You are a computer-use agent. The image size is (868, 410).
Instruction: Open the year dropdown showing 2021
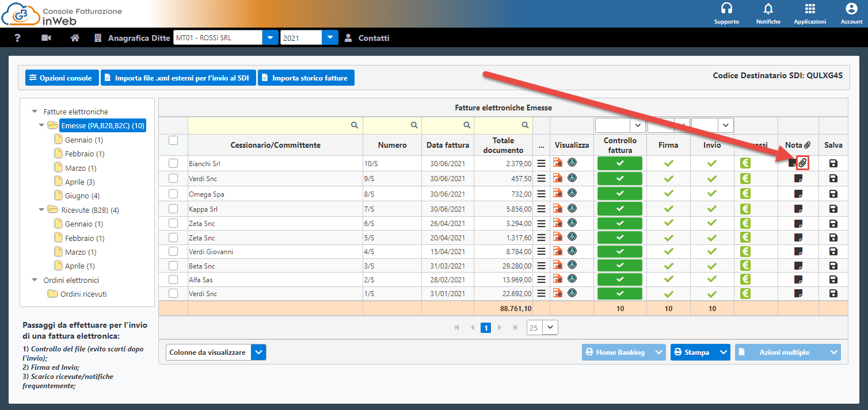coord(330,38)
